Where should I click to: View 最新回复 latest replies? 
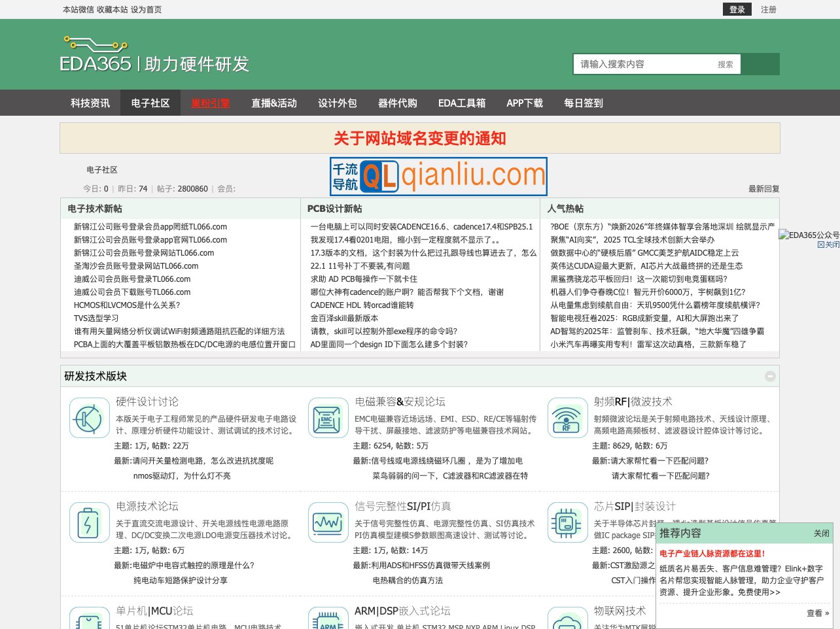pos(763,188)
